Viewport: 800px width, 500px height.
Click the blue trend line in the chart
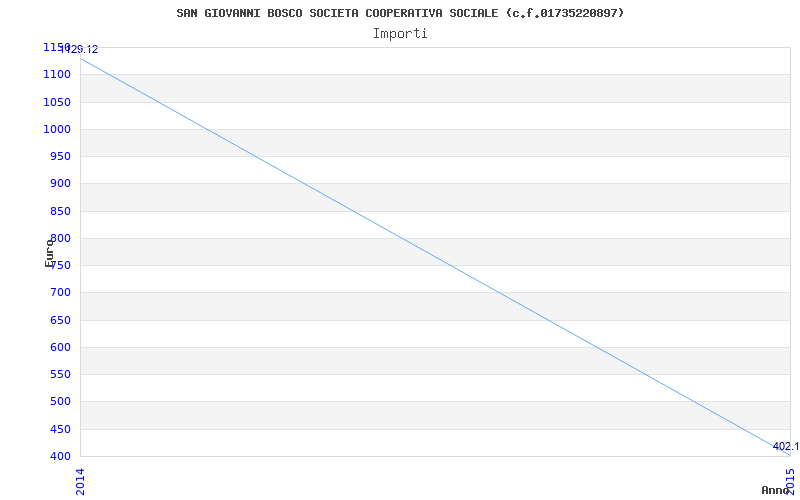[435, 257]
